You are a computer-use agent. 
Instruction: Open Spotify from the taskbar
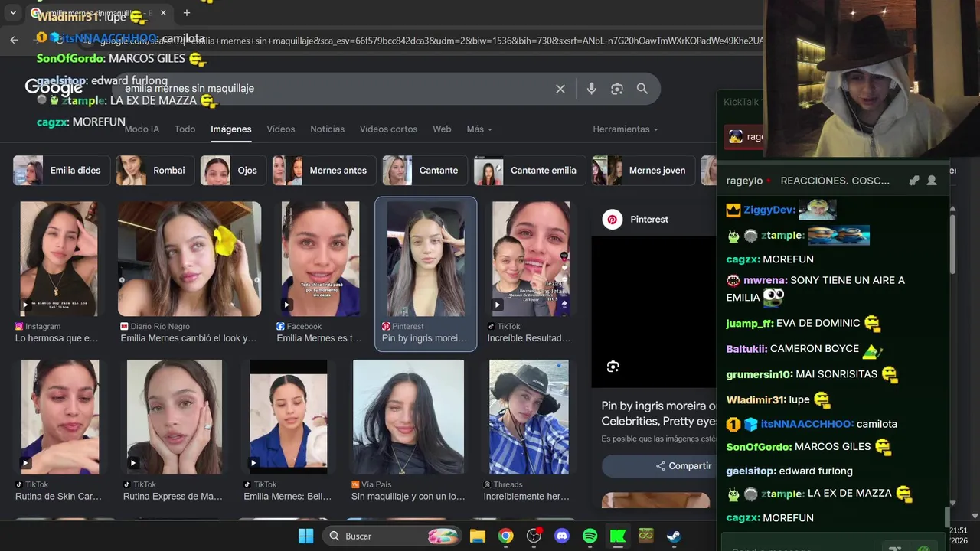590,536
